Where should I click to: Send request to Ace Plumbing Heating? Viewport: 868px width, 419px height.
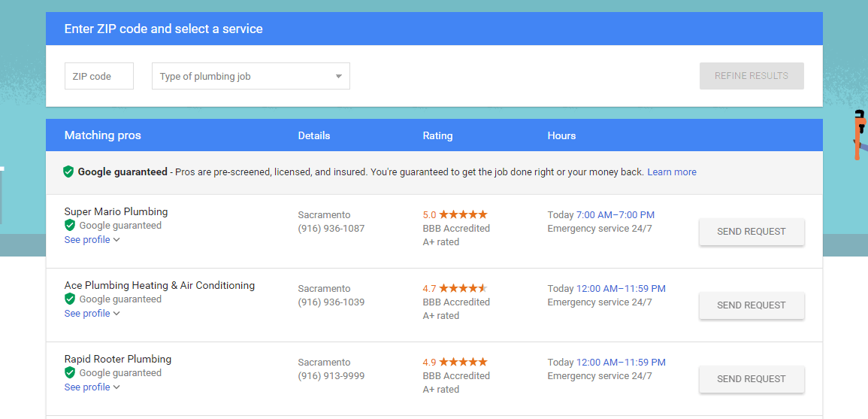pos(752,305)
